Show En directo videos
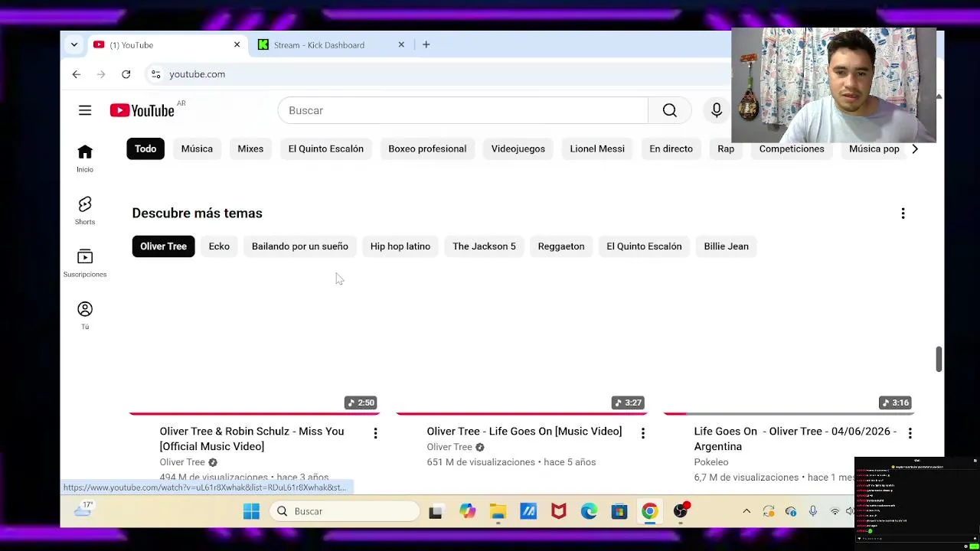 [x=671, y=149]
